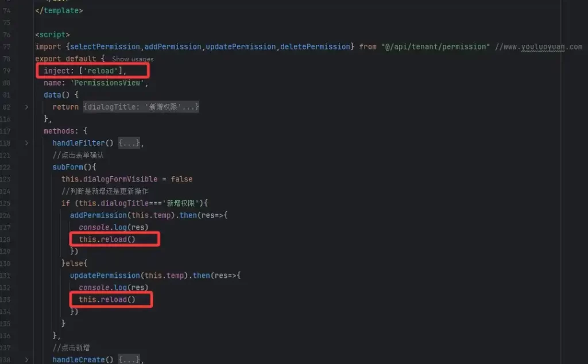Click line number 128 in the gutter
The image size is (588, 364).
[x=7, y=239]
